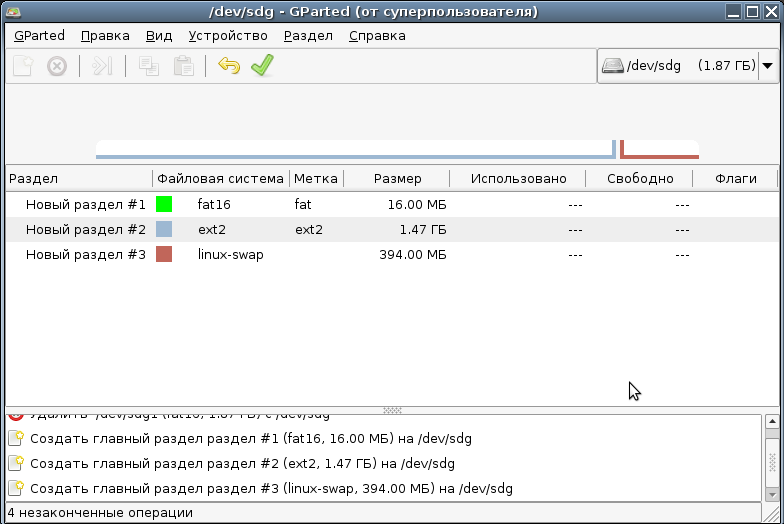Click the status bar '4 незаконченные операции'
The height and width of the screenshot is (524, 784).
coord(100,512)
